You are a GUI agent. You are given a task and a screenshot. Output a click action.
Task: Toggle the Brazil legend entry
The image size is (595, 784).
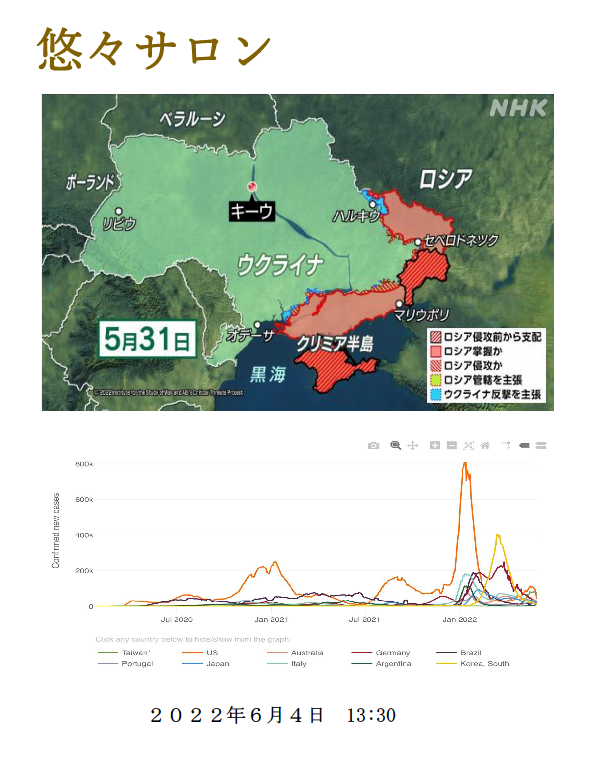pos(459,652)
